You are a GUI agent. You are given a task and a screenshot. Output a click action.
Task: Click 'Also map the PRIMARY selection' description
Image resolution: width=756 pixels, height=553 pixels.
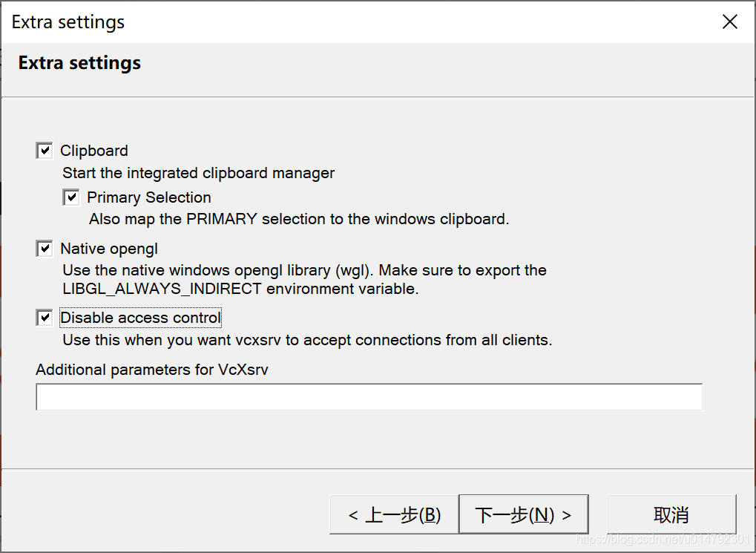coord(299,219)
